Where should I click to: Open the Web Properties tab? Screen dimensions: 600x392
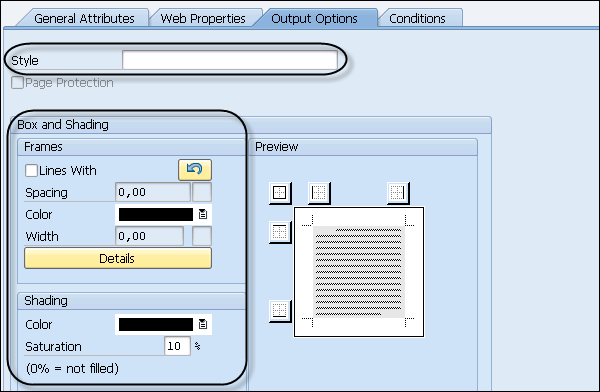(203, 18)
